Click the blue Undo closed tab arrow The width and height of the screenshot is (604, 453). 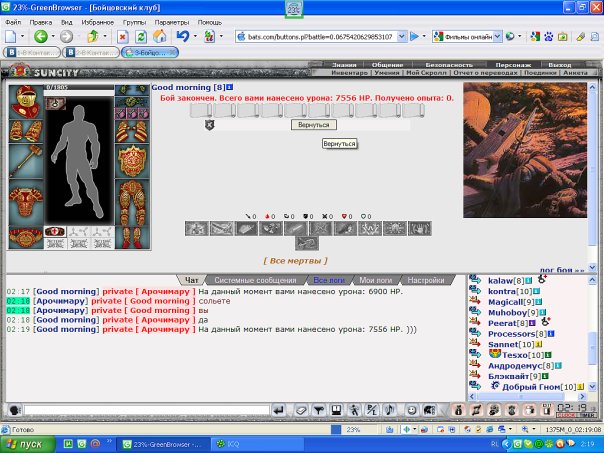tap(183, 37)
